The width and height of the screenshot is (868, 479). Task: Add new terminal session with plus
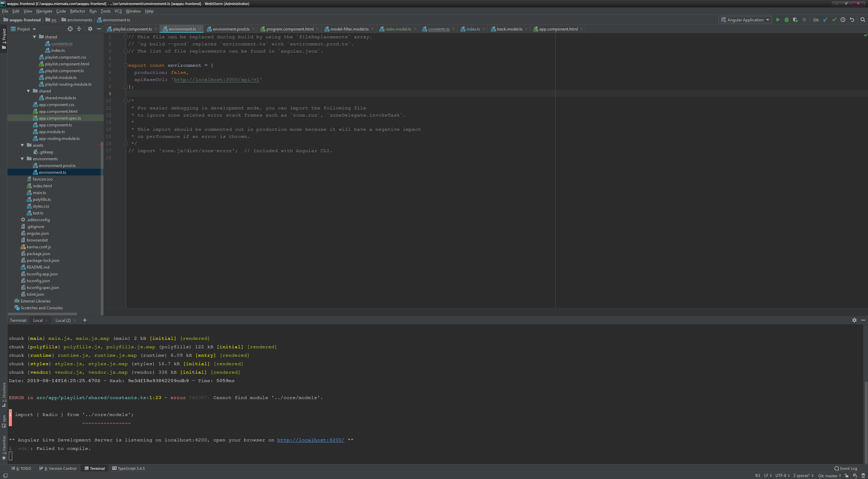tap(85, 320)
